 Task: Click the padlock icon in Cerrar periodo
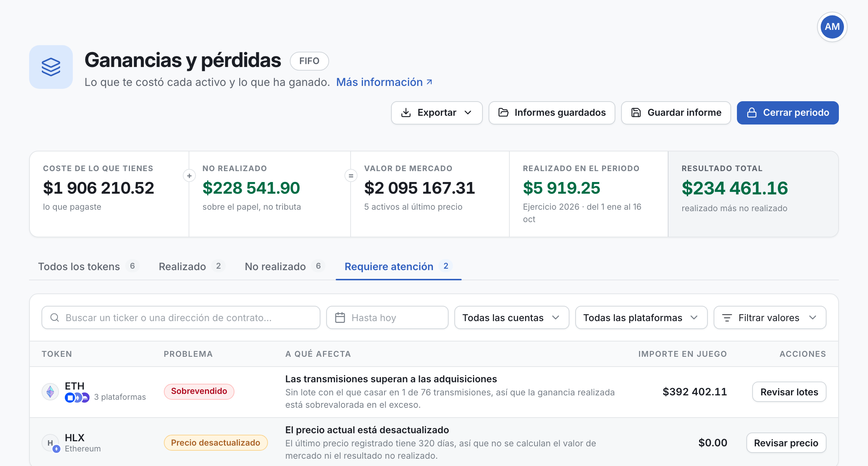click(x=751, y=112)
